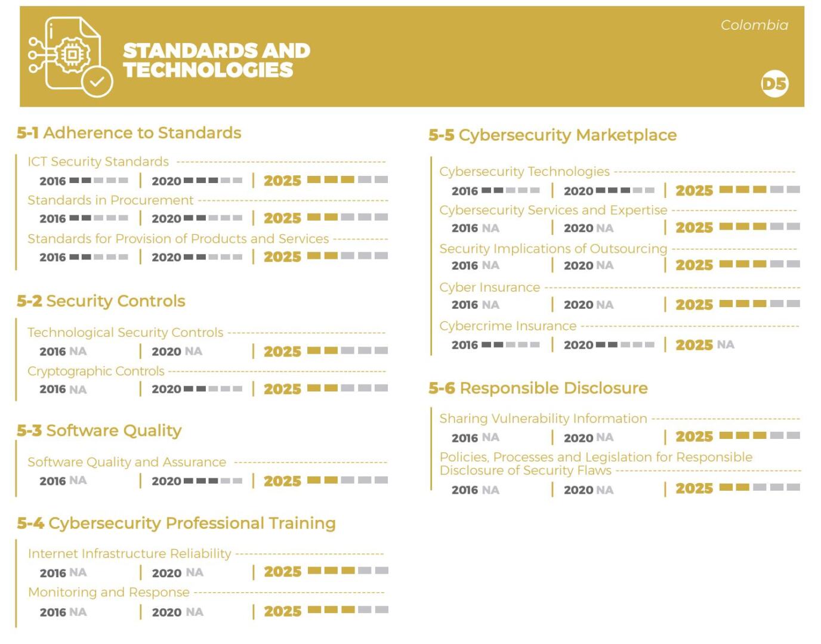This screenshot has height=644, width=821.
Task: Select the "Standards in Procurement" indicator label
Action: point(110,200)
